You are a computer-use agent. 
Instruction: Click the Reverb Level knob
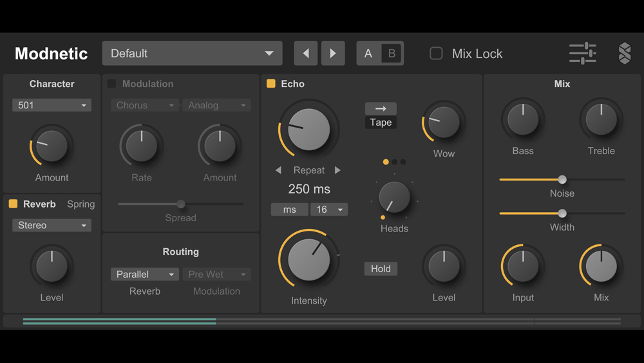point(52,266)
